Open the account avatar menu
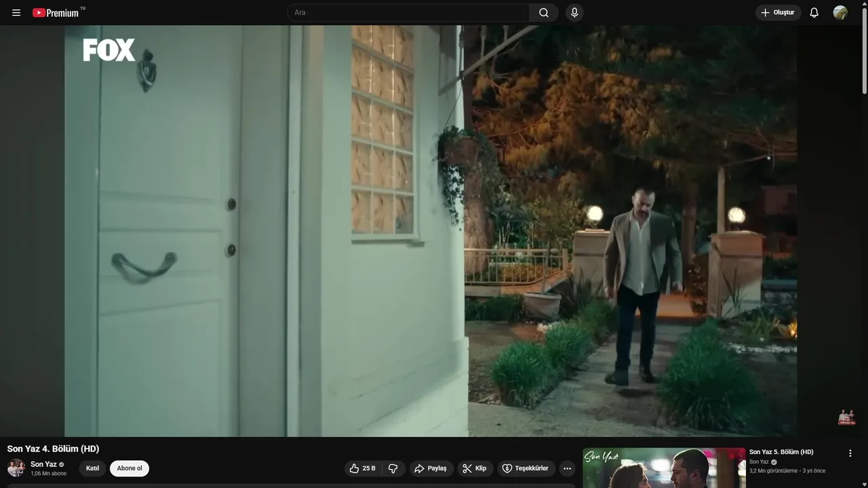The height and width of the screenshot is (488, 868). [x=840, y=13]
